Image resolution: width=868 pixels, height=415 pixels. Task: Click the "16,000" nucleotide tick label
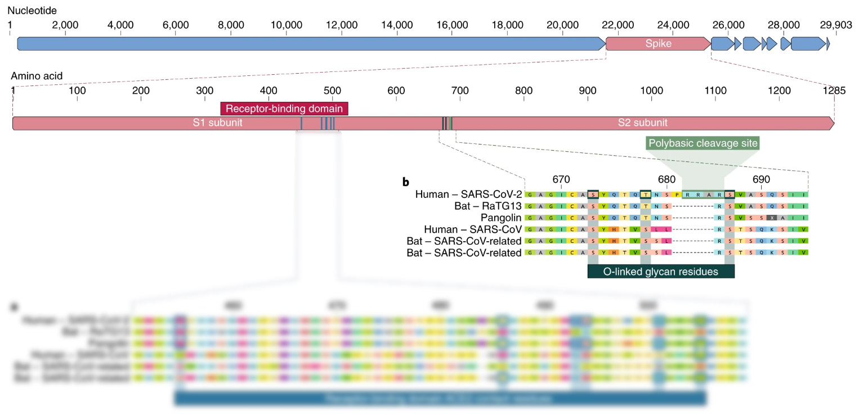[452, 25]
